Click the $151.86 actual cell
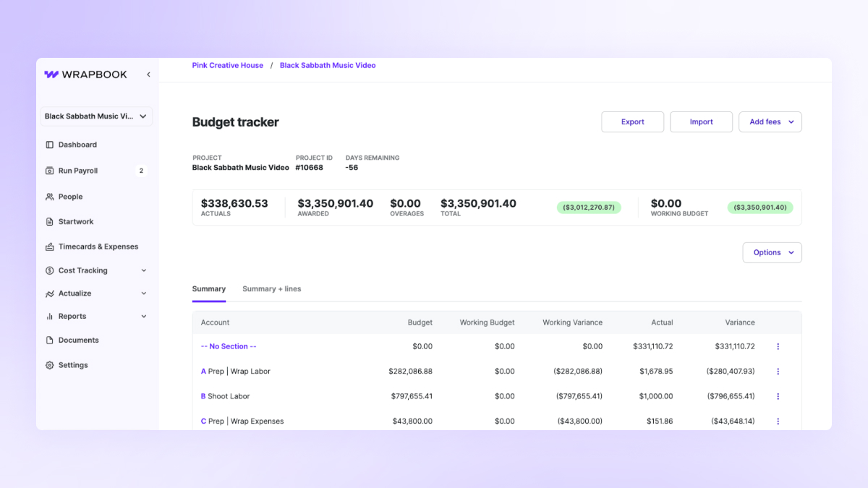Image resolution: width=868 pixels, height=488 pixels. click(660, 421)
